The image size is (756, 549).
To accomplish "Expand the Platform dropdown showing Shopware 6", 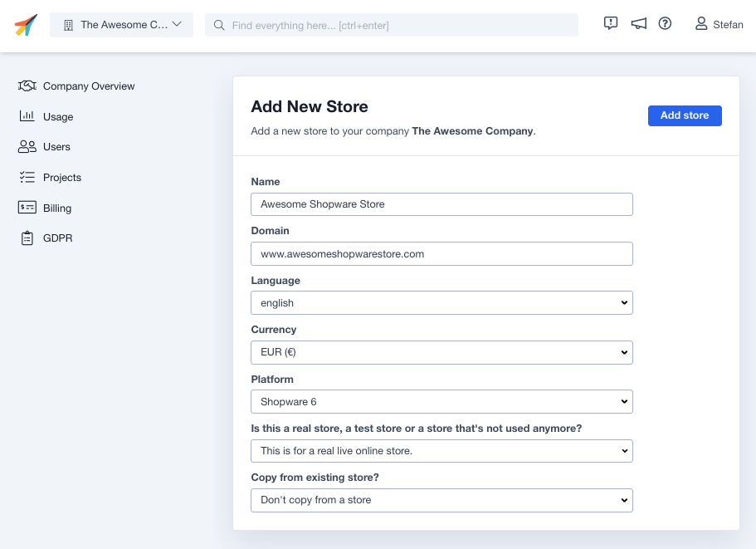I will click(x=441, y=402).
